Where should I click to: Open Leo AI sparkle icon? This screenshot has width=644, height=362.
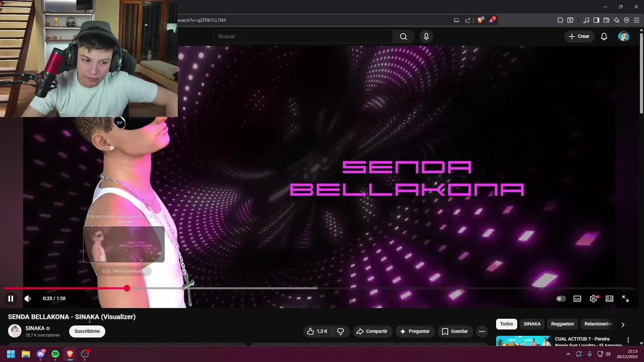pos(616,20)
